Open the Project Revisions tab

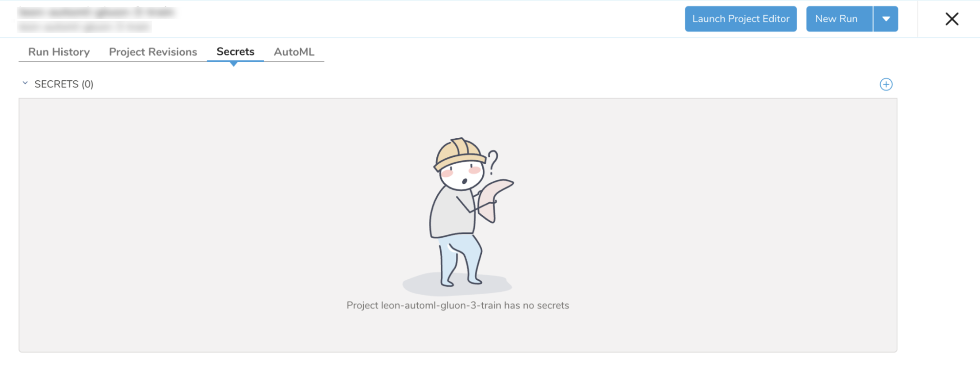[x=153, y=52]
